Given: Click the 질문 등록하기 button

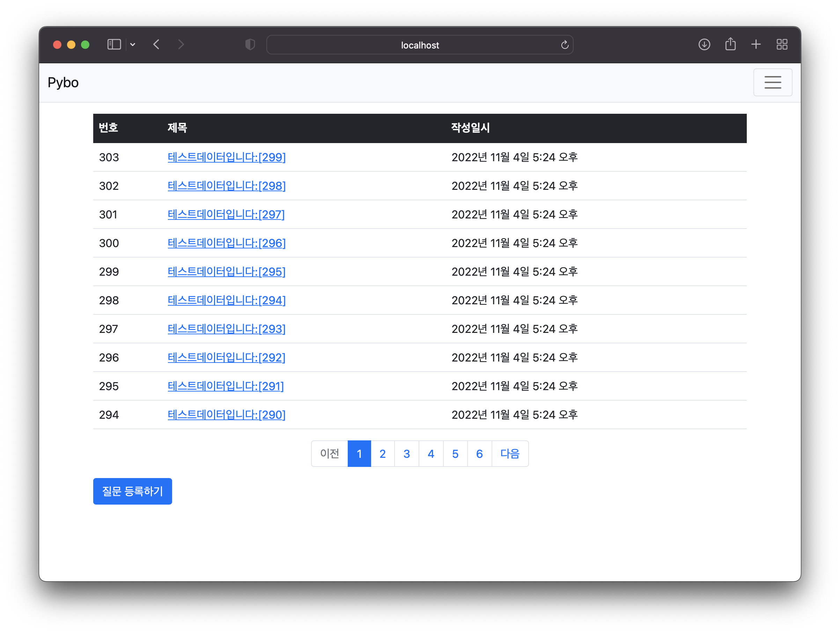Looking at the screenshot, I should [133, 491].
